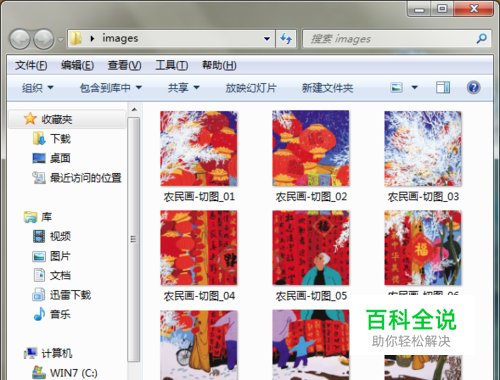Open 下载 folder in sidebar
Image resolution: width=500 pixels, height=380 pixels.
60,139
